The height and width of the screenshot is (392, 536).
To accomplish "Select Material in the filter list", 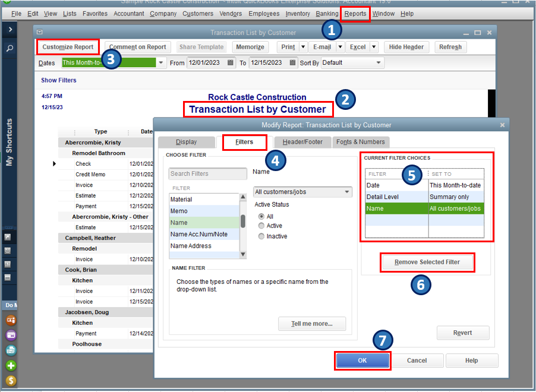I will (204, 199).
